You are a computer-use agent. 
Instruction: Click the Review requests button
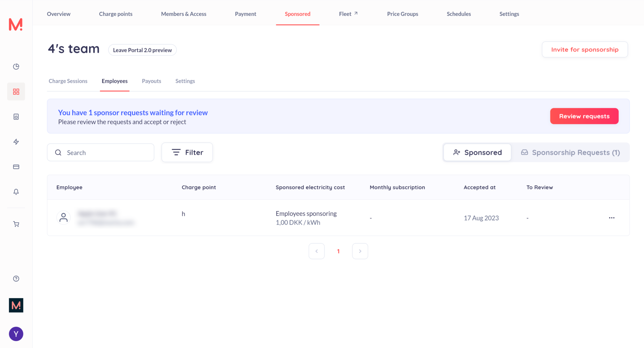point(584,116)
